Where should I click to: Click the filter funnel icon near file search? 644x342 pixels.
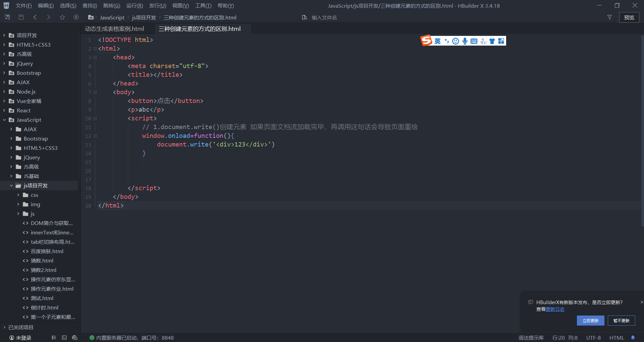click(609, 17)
